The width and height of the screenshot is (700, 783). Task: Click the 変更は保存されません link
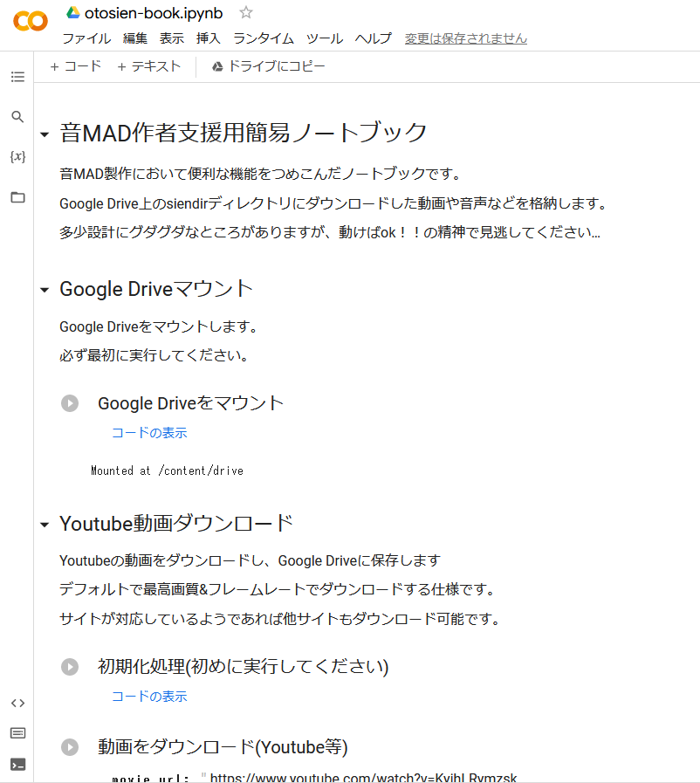tap(466, 38)
